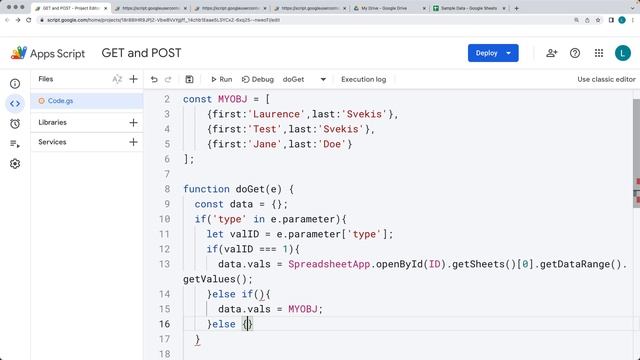Select the Code.gs file
The image size is (640, 360).
[87, 101]
